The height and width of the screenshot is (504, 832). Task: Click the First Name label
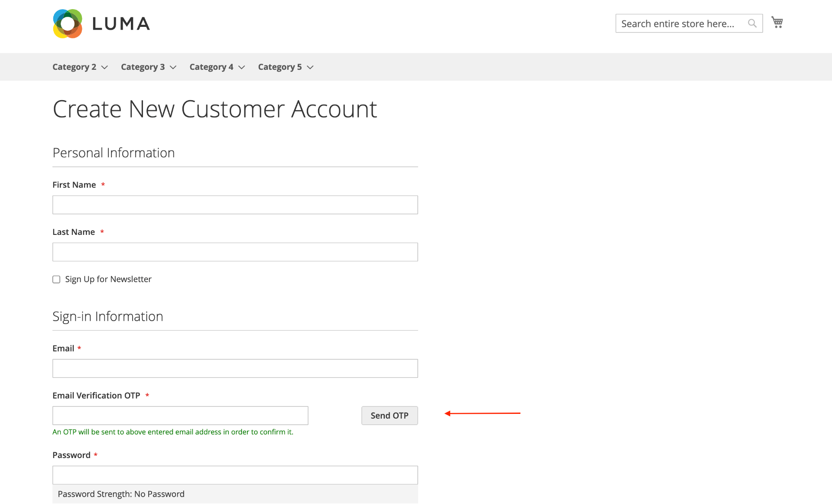click(x=74, y=185)
